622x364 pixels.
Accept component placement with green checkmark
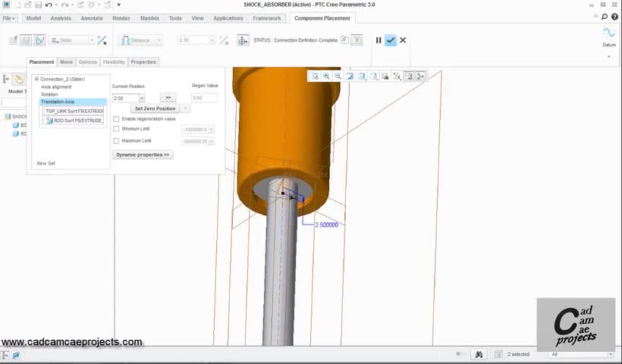(x=391, y=40)
